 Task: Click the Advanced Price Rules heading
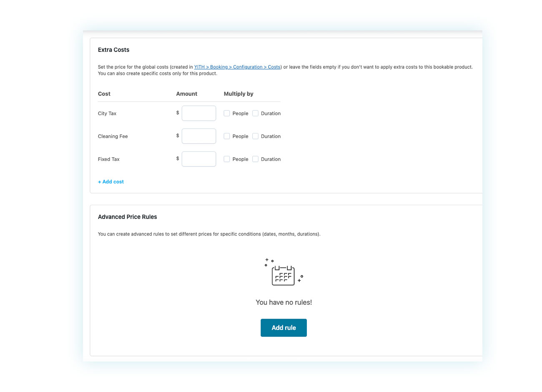coord(127,217)
